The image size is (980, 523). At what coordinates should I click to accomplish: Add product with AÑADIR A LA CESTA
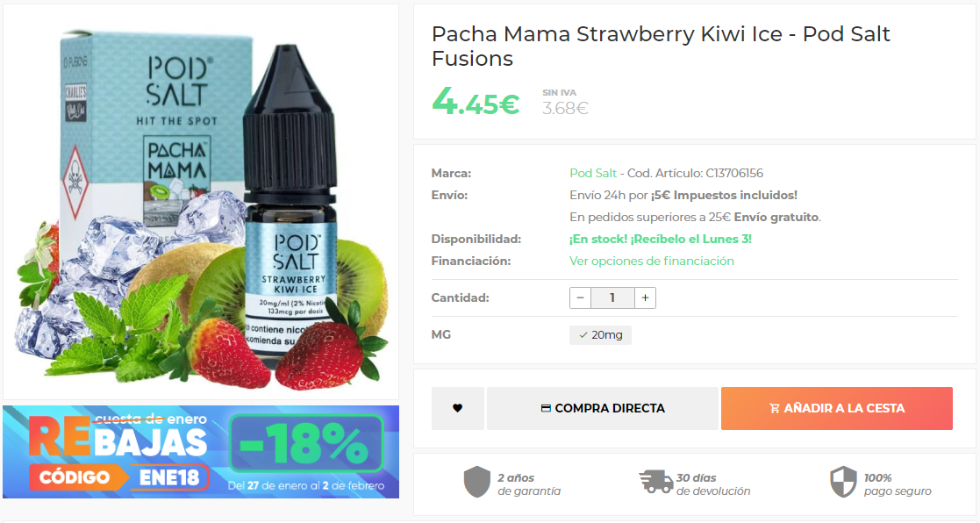837,408
